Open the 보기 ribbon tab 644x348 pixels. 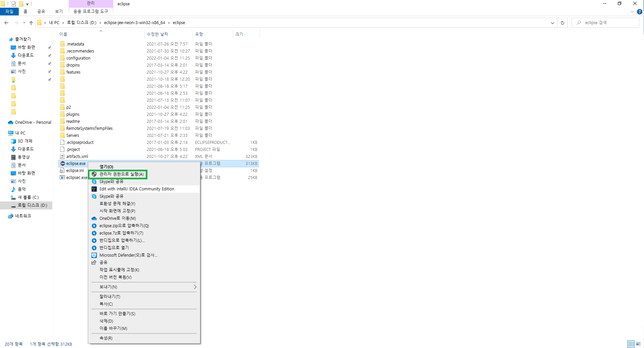(59, 11)
